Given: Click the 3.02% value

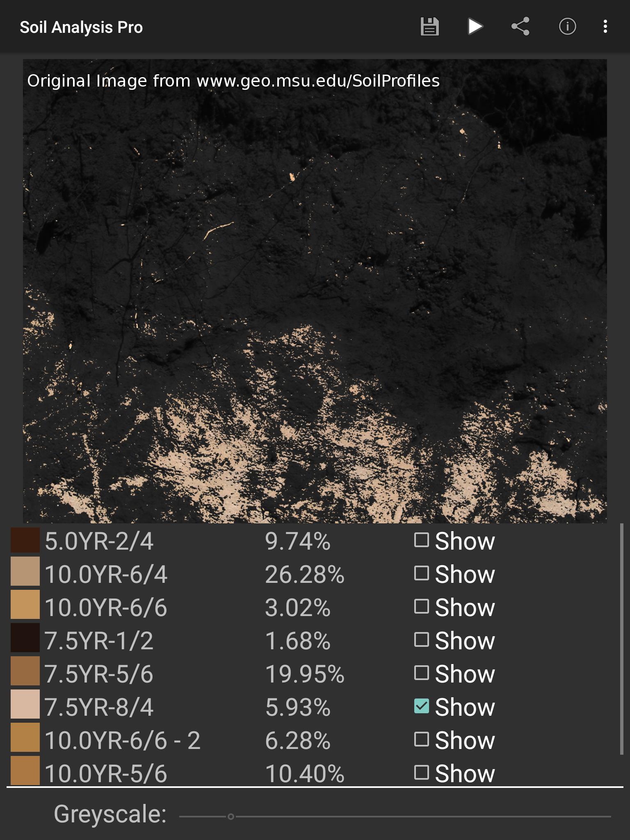Looking at the screenshot, I should [298, 607].
